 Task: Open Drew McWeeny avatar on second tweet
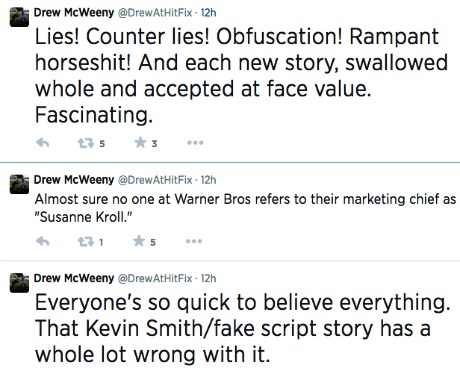click(19, 184)
